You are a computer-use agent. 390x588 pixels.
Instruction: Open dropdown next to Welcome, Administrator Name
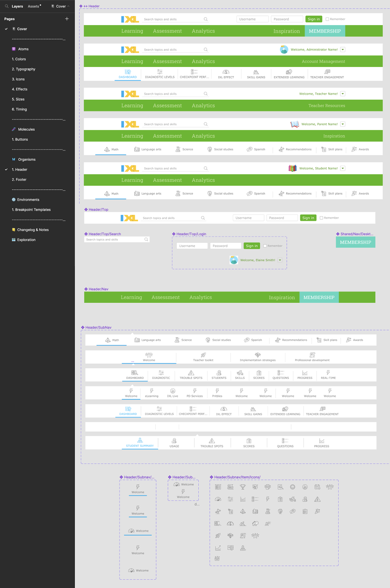343,50
